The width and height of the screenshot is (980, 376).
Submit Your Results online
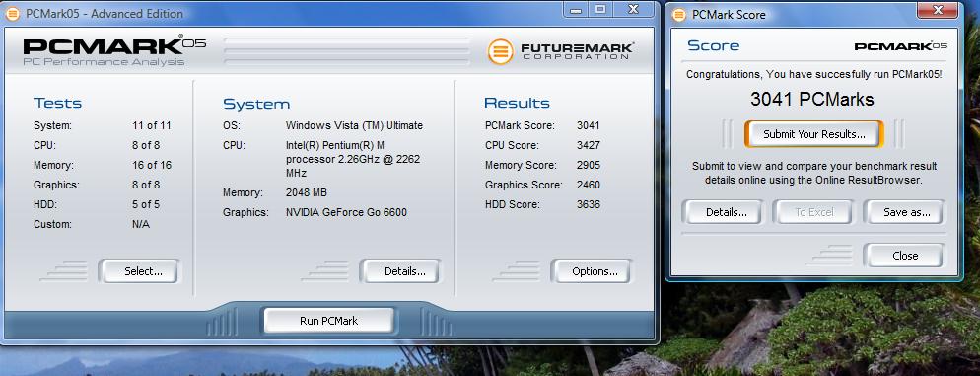813,134
